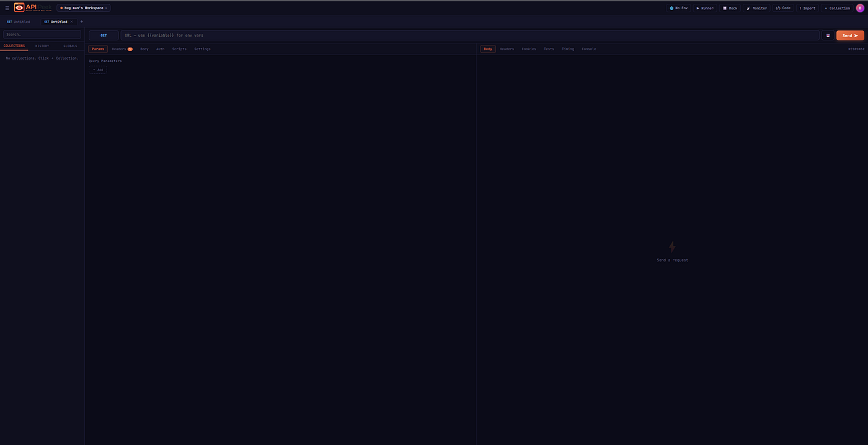Add a new request tab

81,22
